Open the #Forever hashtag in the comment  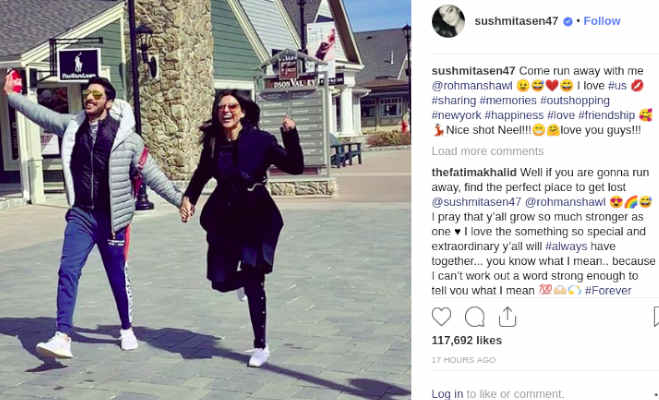coord(608,290)
